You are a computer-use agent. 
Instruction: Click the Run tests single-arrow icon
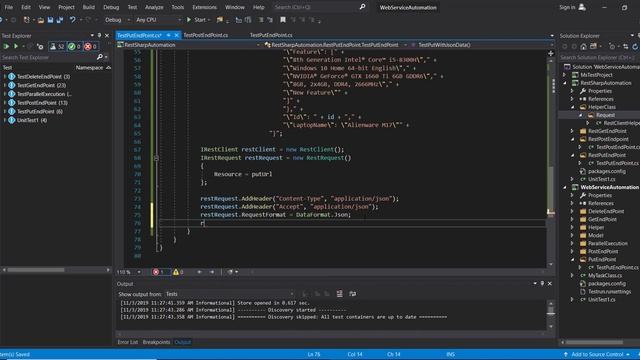16,47
